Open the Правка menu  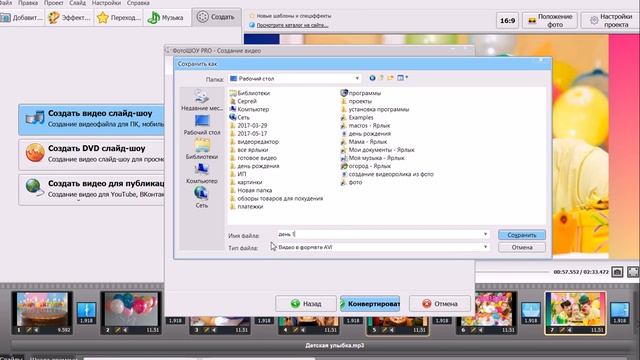28,3
